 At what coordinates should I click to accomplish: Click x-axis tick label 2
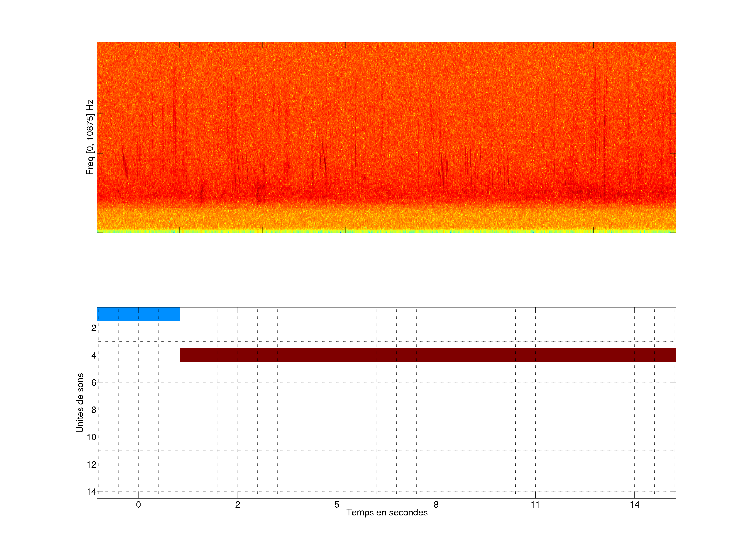237,505
